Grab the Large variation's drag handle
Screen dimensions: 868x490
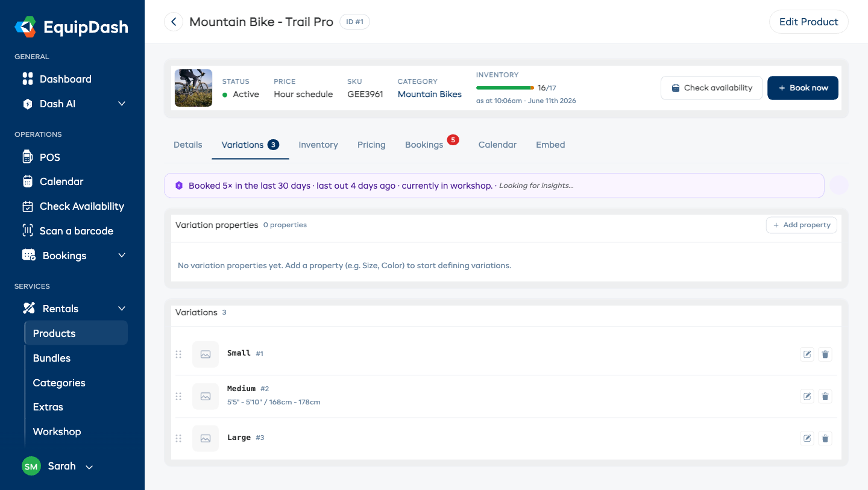[x=178, y=439]
